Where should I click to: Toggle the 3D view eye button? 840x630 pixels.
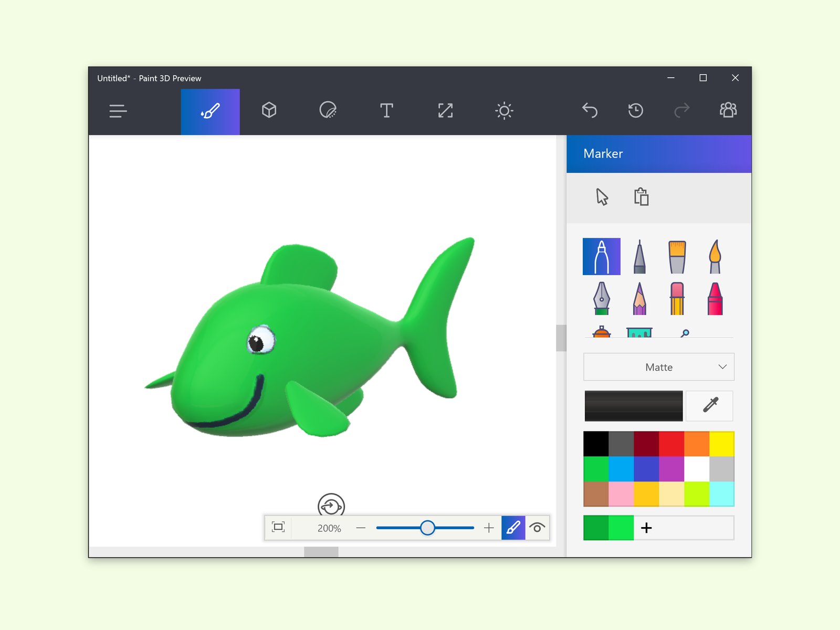tap(537, 528)
